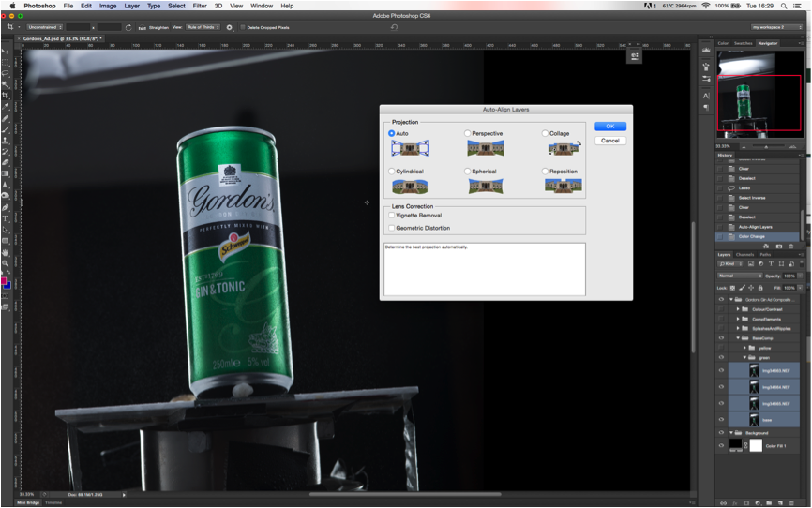Select the Eraser tool

click(6, 162)
